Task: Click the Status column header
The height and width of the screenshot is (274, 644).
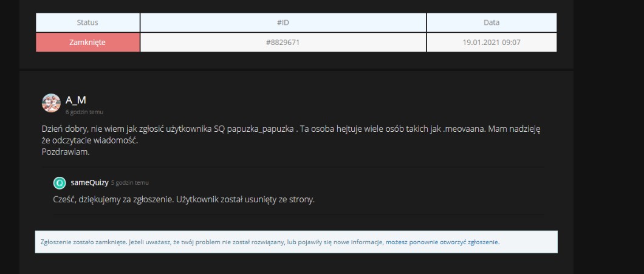Action: 87,22
